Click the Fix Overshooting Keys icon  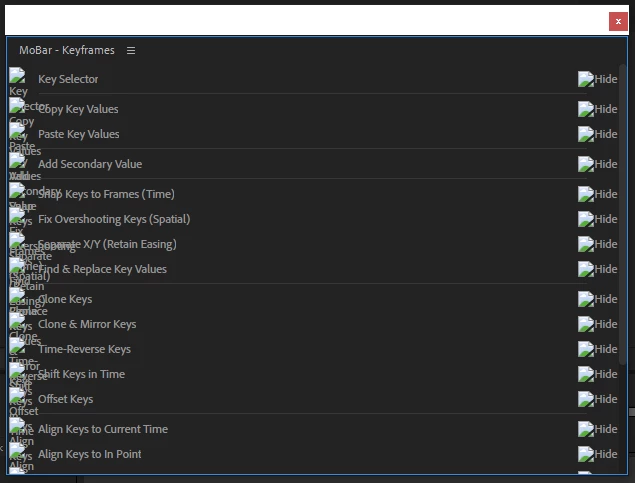click(x=17, y=215)
